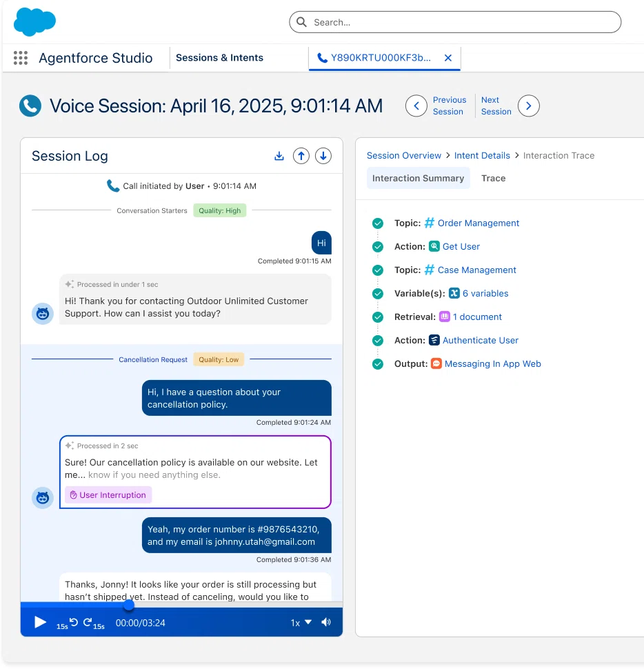Viewport: 644px width, 669px height.
Task: Rewind audio by 15 seconds
Action: 68,623
